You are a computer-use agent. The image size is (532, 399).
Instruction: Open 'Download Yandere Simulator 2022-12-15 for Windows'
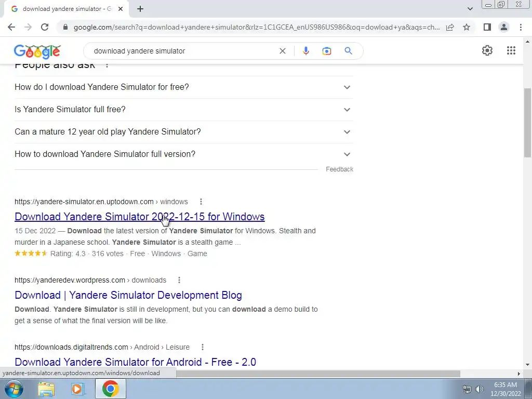pos(139,217)
